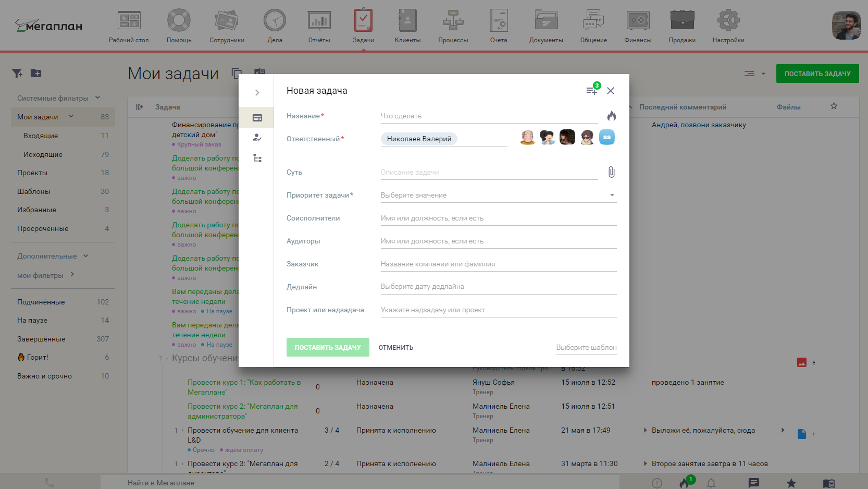The width and height of the screenshot is (868, 489).
Task: Open Задачи section icon
Action: [x=363, y=26]
